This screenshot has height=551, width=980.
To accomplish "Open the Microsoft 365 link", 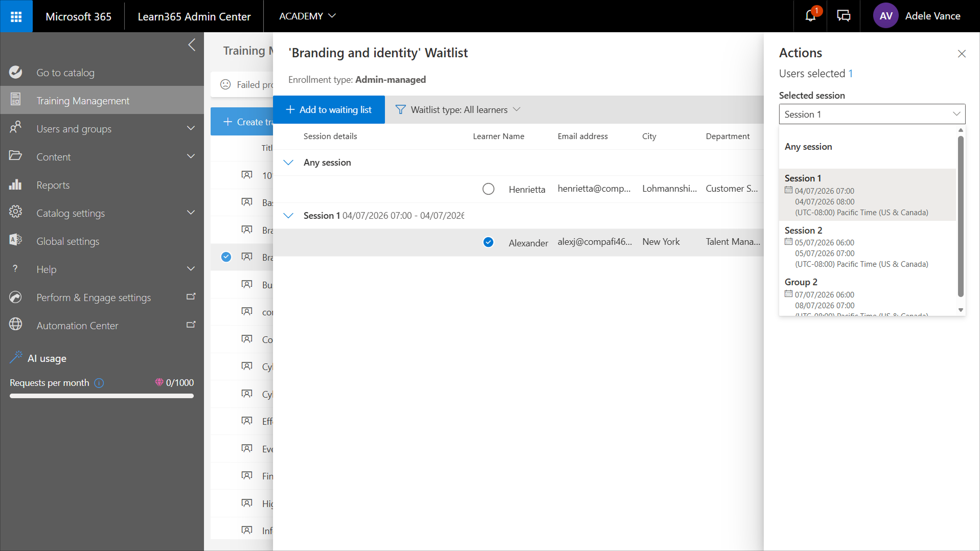I will point(78,16).
